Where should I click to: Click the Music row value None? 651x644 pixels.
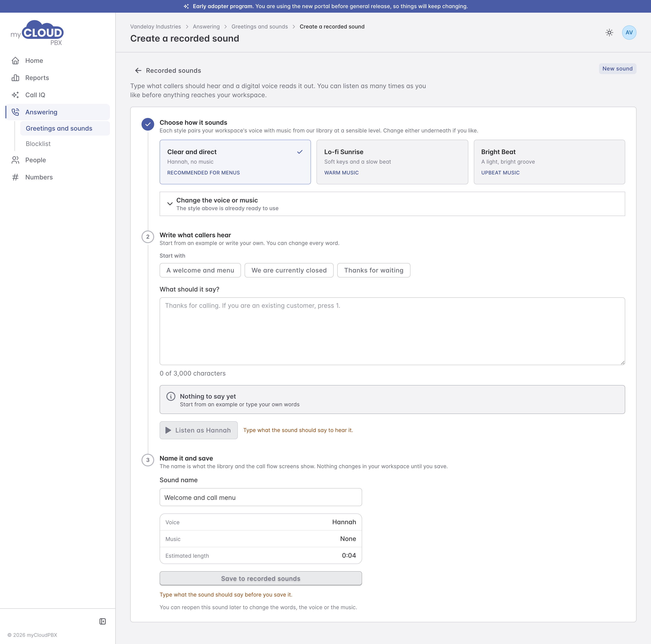[x=348, y=539]
